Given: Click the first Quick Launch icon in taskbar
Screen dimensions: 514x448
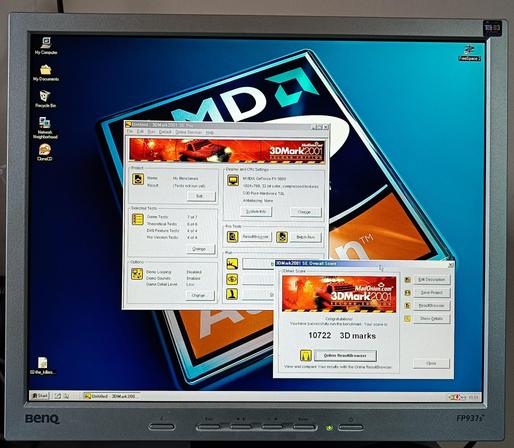Looking at the screenshot, I should pos(58,396).
